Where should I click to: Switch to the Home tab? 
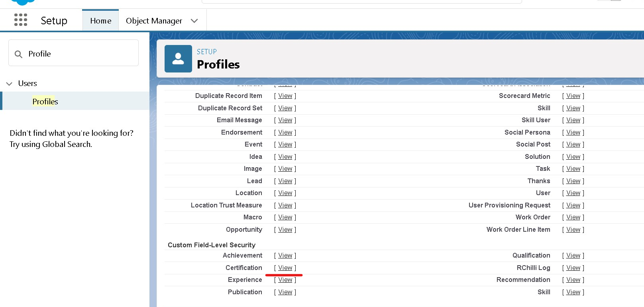pos(100,21)
